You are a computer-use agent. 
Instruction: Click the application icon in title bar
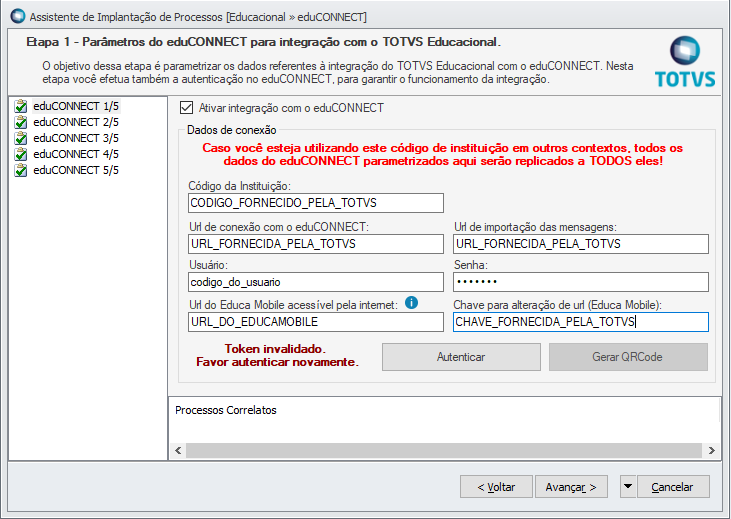click(18, 16)
